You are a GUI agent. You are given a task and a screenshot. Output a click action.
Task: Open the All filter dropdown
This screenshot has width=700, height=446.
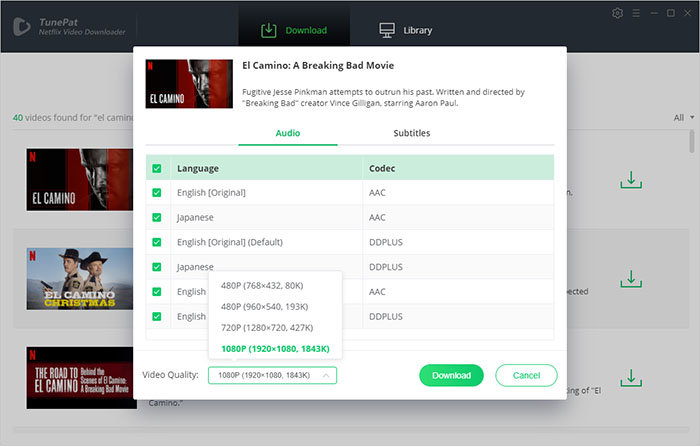point(683,117)
